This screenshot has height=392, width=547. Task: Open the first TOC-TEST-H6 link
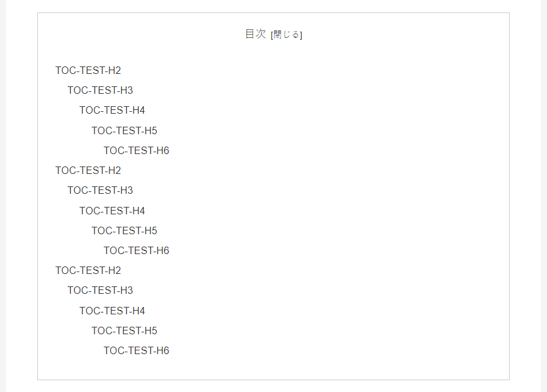coord(136,150)
